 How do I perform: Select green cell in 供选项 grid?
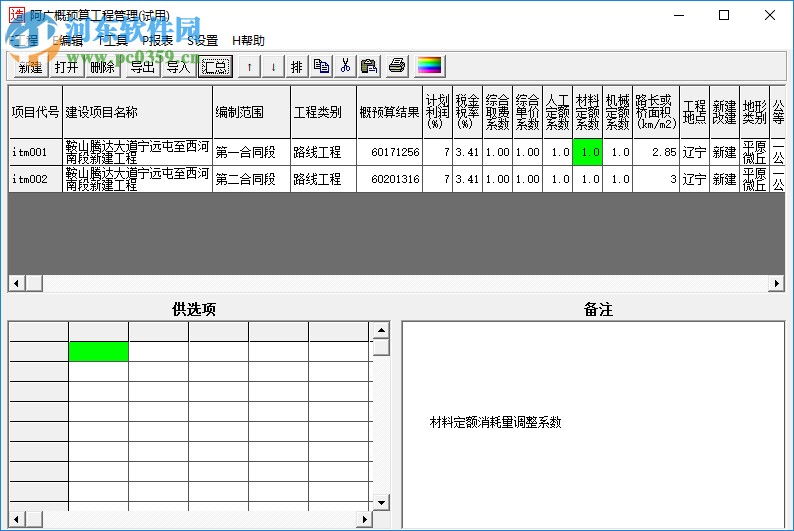pyautogui.click(x=98, y=351)
